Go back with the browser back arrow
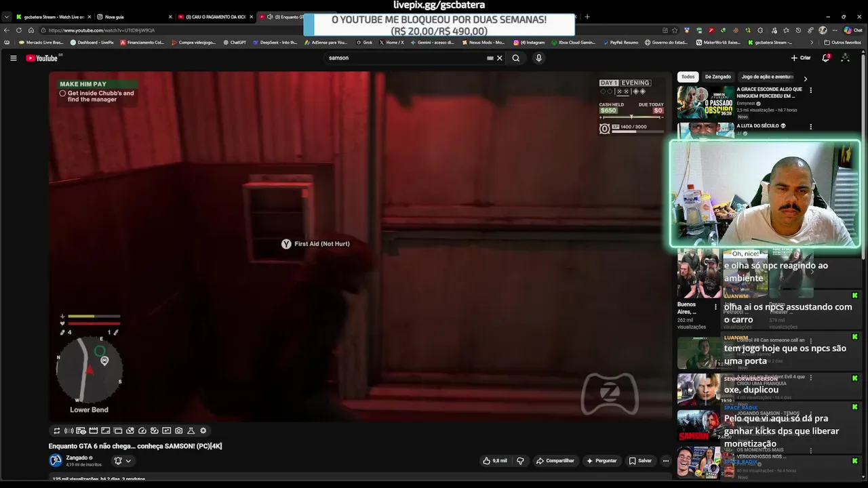 7,30
